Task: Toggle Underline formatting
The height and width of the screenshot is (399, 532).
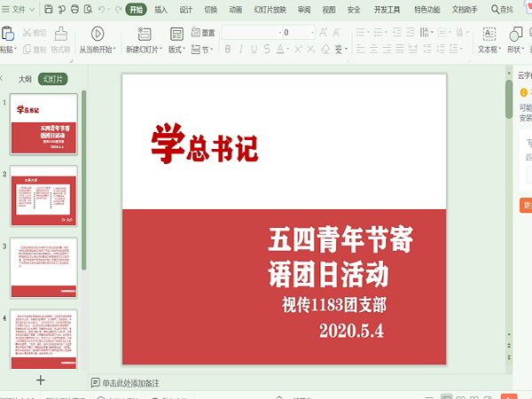Action: [254, 50]
